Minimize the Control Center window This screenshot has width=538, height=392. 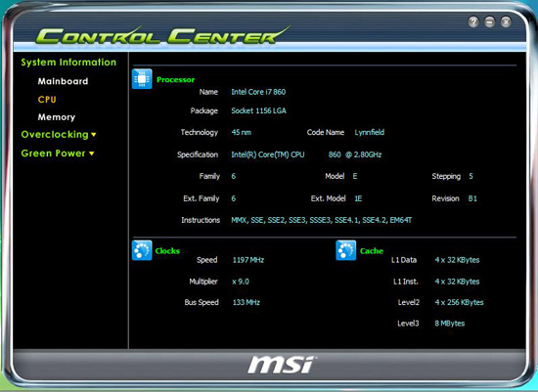pos(490,22)
